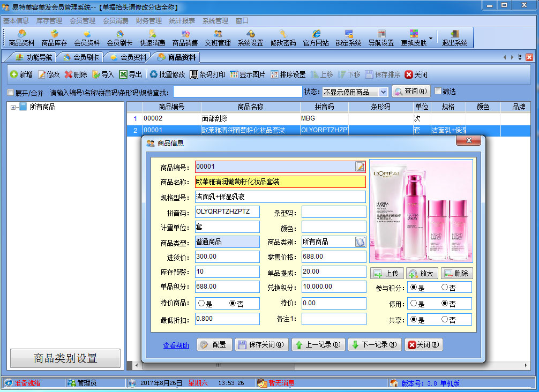Open the 会员刷卡 toolbar icon
Viewport: 539px width, 392px height.
point(119,38)
